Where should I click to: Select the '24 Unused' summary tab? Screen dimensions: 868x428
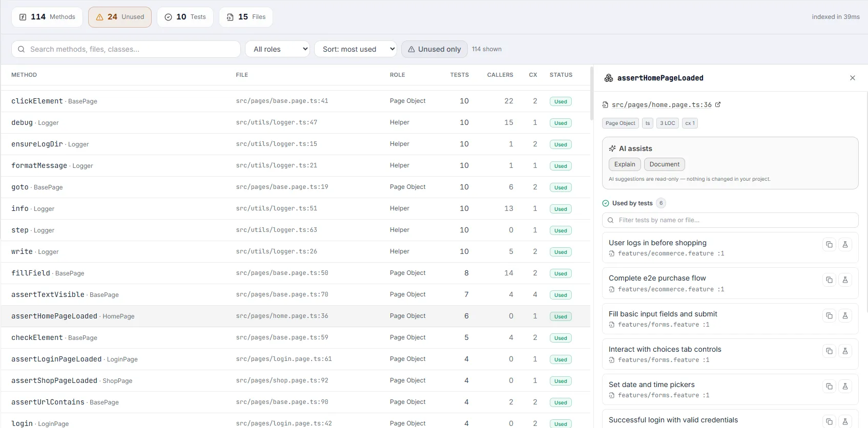point(120,17)
